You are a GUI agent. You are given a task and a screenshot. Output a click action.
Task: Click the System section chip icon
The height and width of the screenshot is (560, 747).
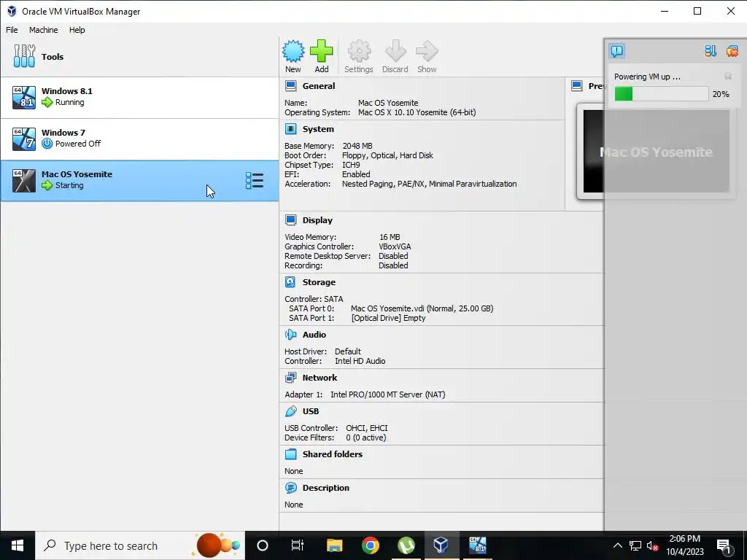290,129
